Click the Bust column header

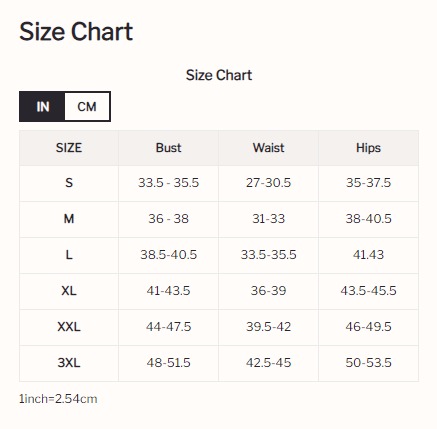point(168,148)
